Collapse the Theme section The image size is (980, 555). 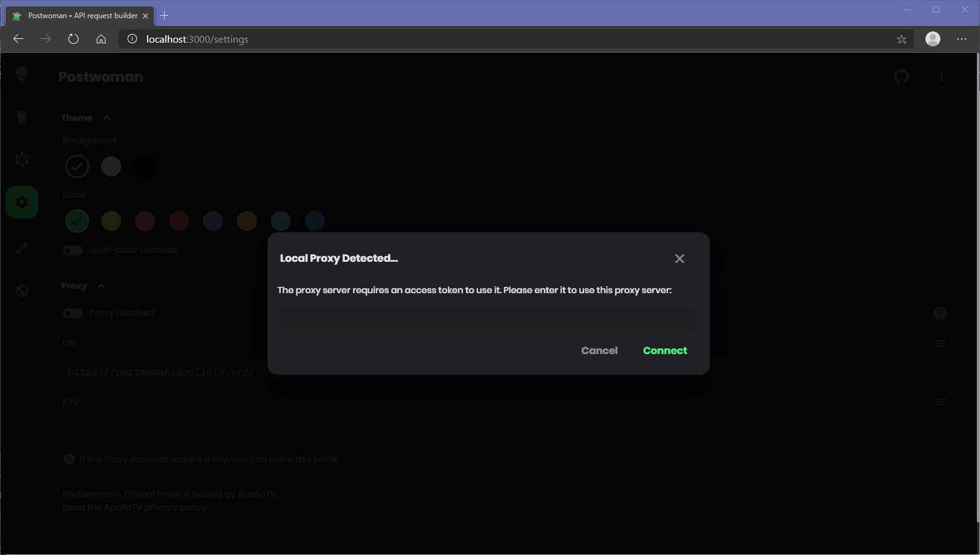click(86, 118)
